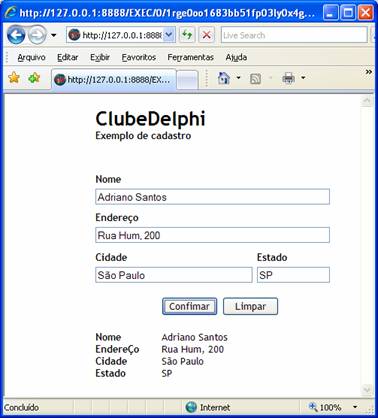
Task: Expand the zoom level dropdown arrow
Action: point(355,407)
